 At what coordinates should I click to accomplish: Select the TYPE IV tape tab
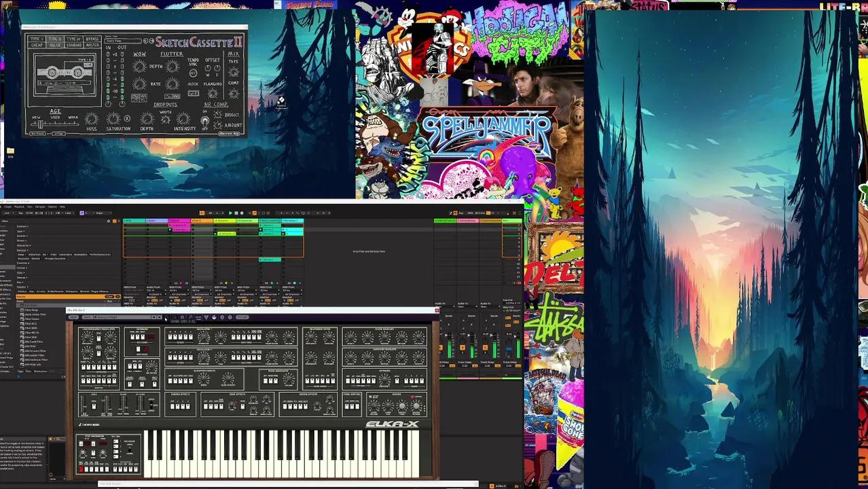pos(73,39)
